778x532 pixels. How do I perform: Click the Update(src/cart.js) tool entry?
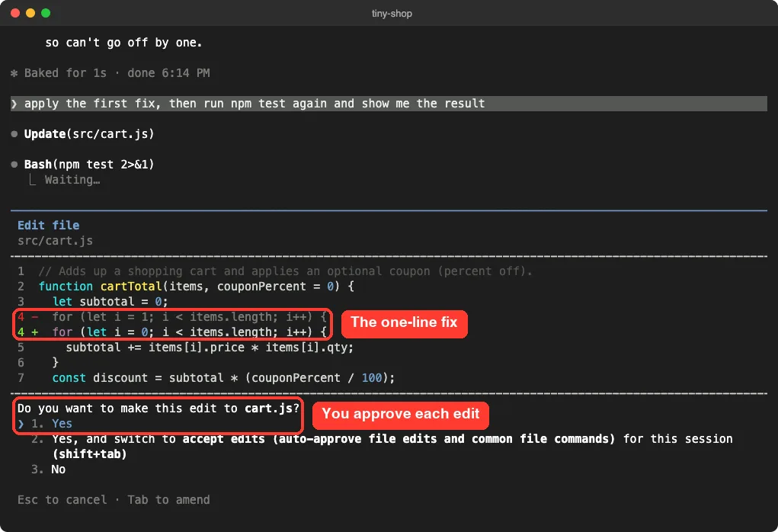click(89, 133)
